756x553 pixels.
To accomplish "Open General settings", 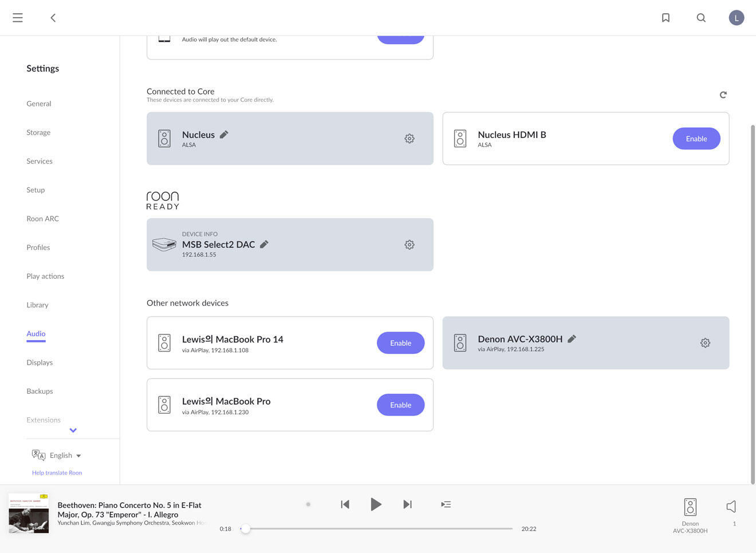I will click(x=39, y=104).
